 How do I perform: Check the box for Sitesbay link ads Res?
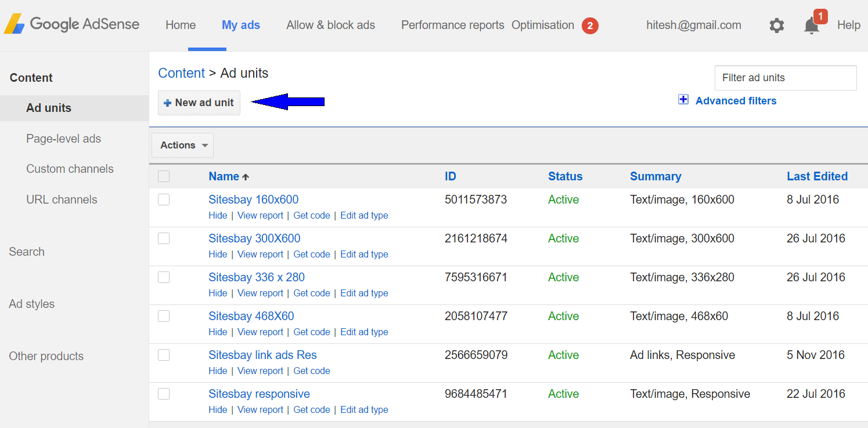(x=164, y=355)
